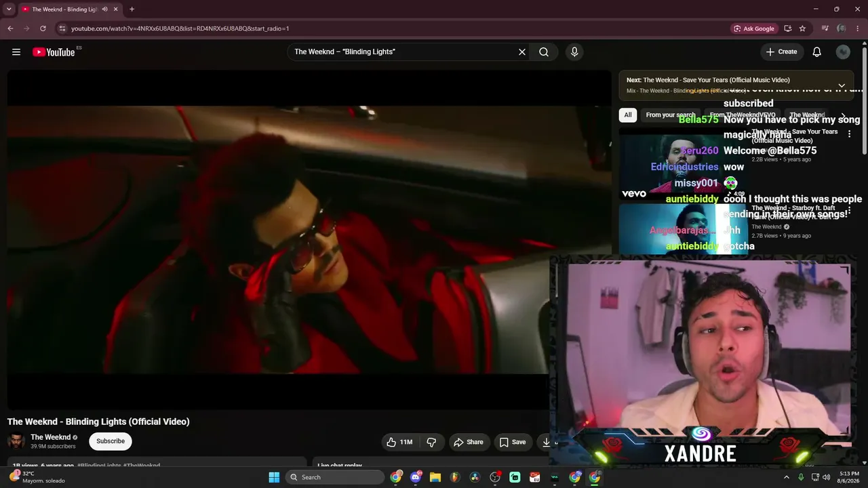Open The Weeknd channel name link

(x=51, y=437)
